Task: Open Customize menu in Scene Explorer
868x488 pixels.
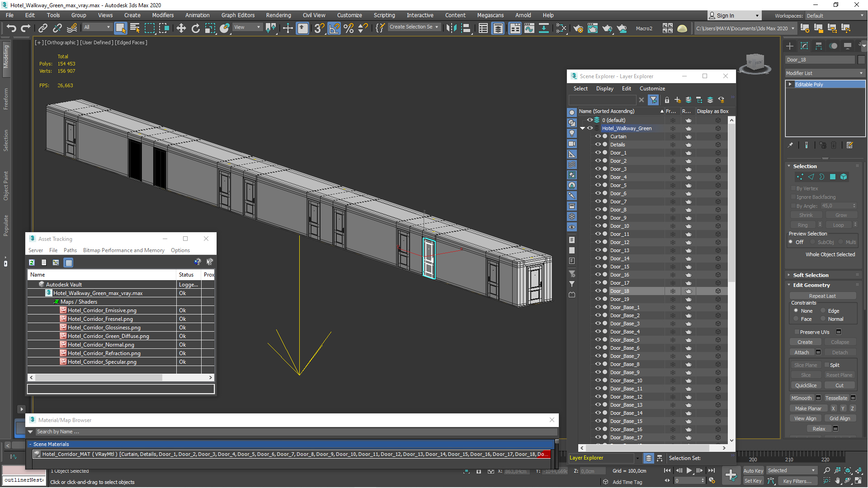Action: click(652, 89)
